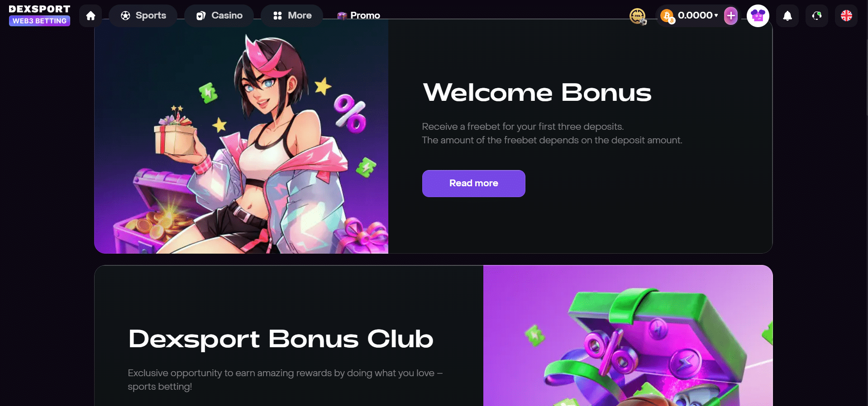Change language with the UK flag
868x406 pixels.
(x=846, y=16)
